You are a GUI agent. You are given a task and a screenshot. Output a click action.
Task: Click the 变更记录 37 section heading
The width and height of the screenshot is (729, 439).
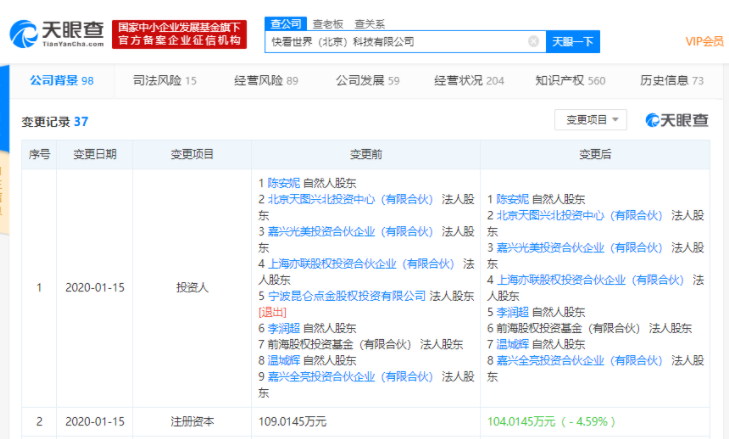55,122
